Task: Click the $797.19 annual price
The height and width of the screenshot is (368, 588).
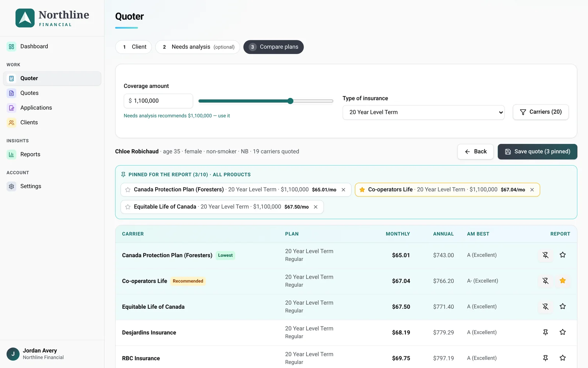Action: click(x=443, y=358)
